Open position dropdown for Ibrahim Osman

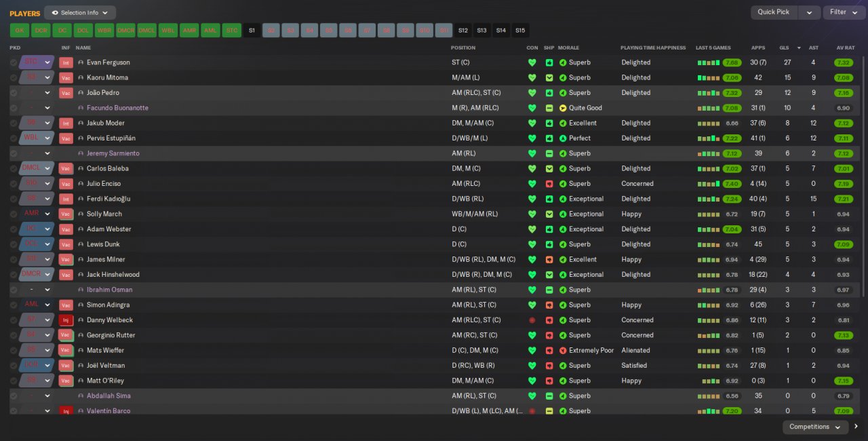click(37, 290)
